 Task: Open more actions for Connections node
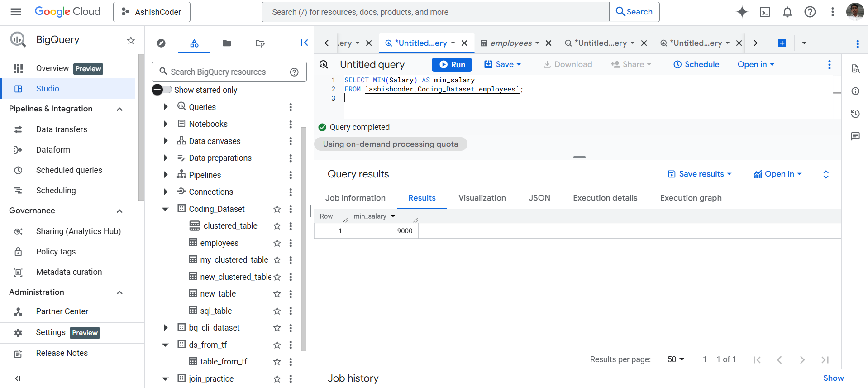point(291,192)
